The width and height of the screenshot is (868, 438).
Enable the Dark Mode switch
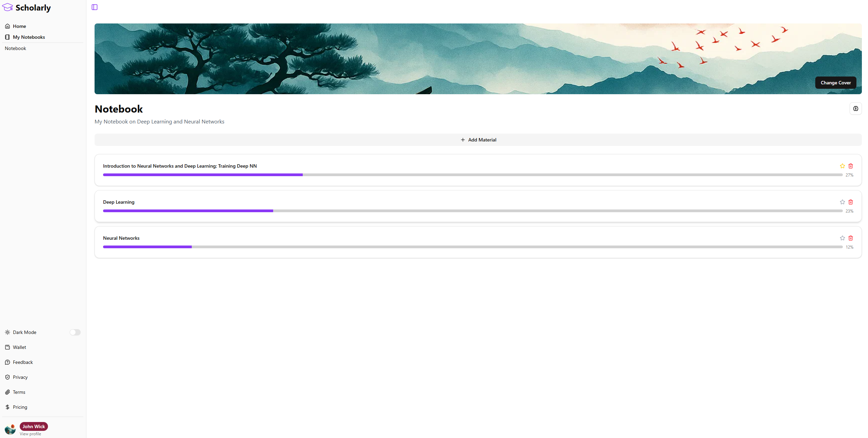[75, 332]
